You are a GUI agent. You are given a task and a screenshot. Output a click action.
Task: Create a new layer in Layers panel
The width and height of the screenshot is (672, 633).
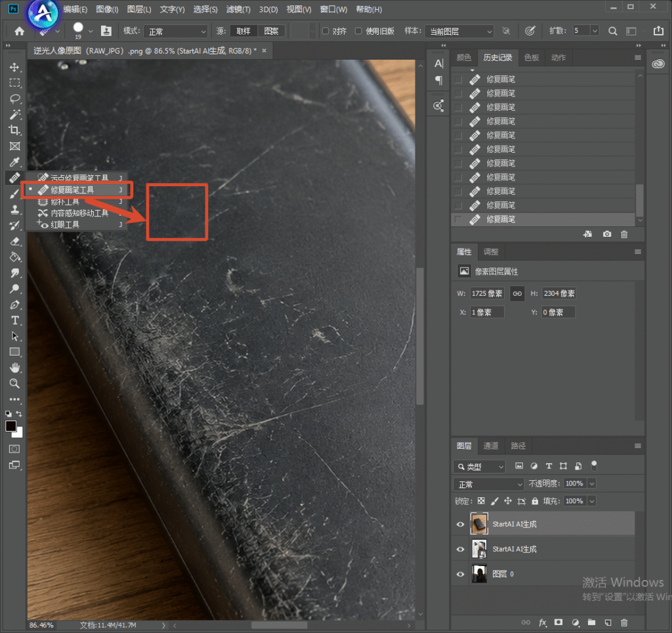click(x=608, y=623)
